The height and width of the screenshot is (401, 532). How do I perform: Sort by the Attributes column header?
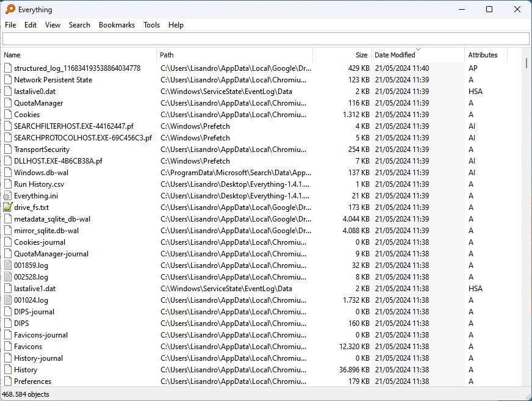click(x=486, y=55)
